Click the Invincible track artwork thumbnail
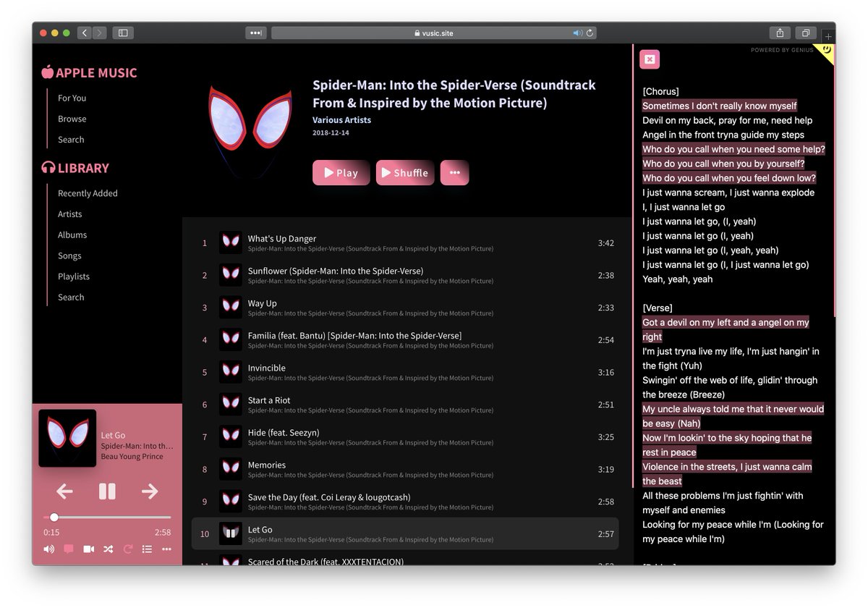The height and width of the screenshot is (608, 868). click(x=231, y=372)
